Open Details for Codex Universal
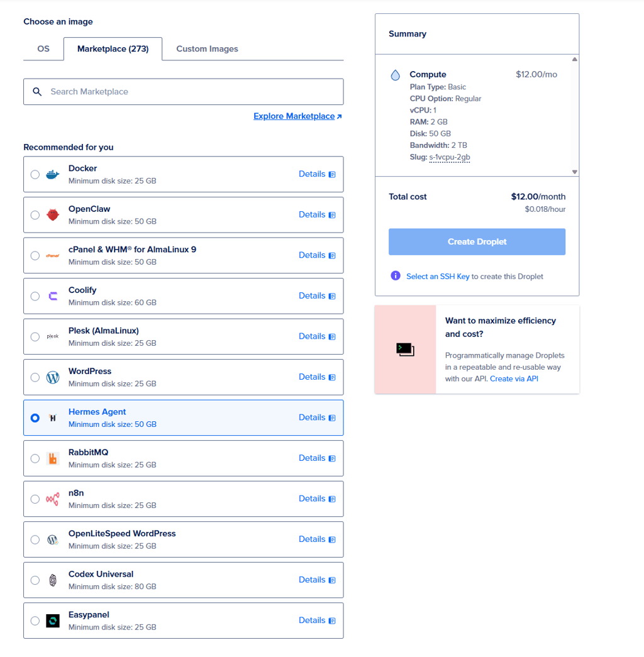644x657 pixels. point(316,580)
